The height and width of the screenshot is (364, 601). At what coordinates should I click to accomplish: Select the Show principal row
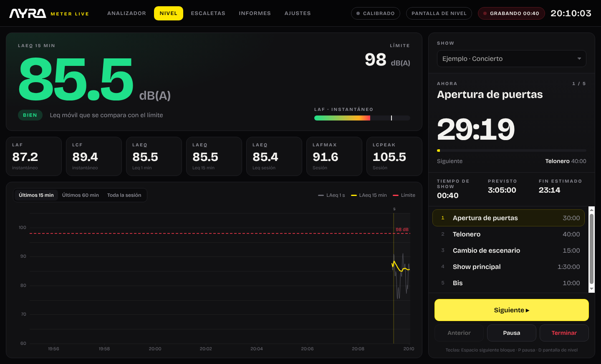tap(508, 267)
